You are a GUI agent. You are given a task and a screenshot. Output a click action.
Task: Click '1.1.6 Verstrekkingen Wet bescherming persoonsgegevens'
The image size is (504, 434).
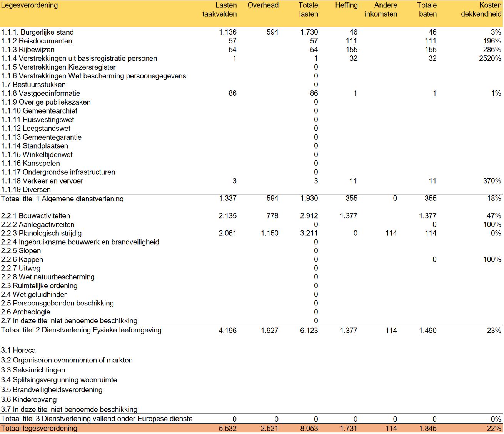(93, 76)
